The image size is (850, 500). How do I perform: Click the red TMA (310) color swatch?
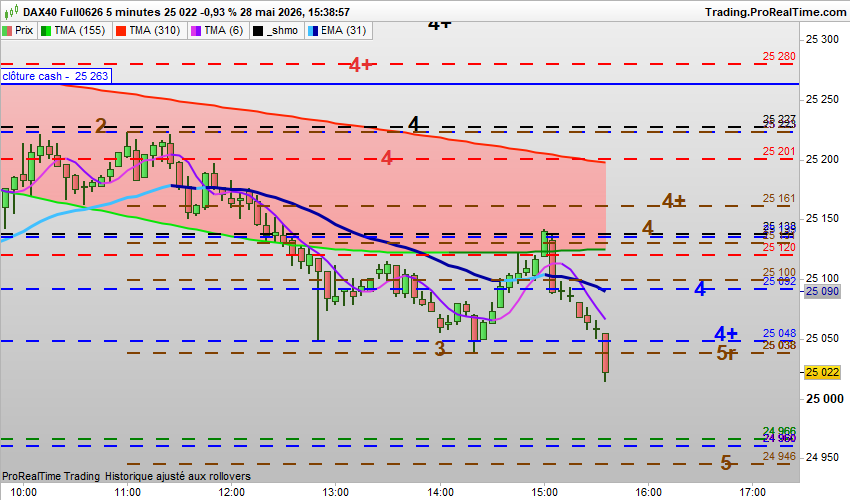coord(121,31)
